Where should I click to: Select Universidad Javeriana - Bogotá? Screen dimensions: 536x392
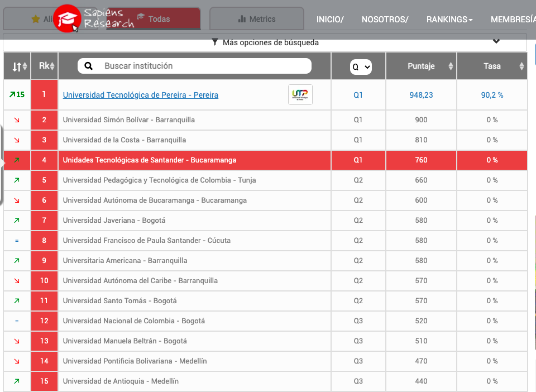114,221
